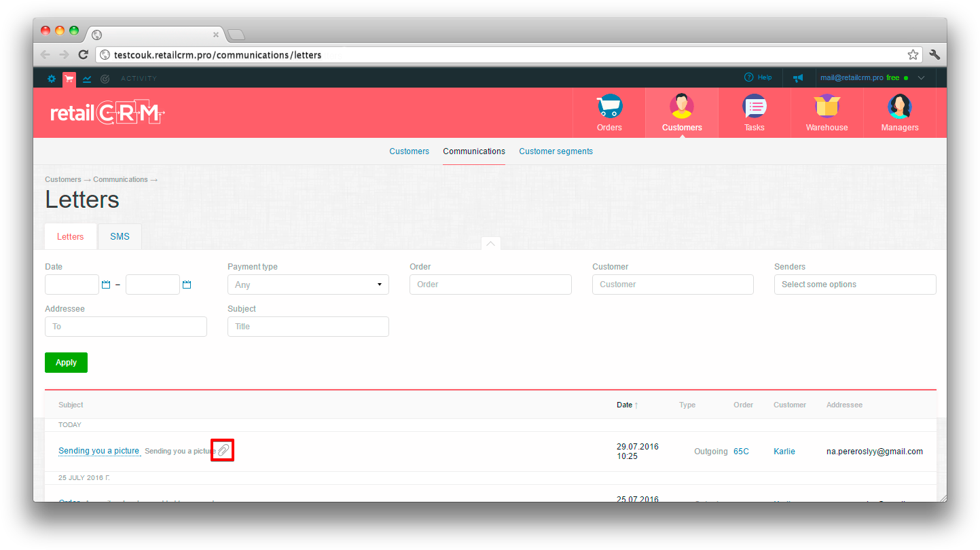The width and height of the screenshot is (980, 550).
Task: Open customer Karlie link
Action: tap(784, 452)
